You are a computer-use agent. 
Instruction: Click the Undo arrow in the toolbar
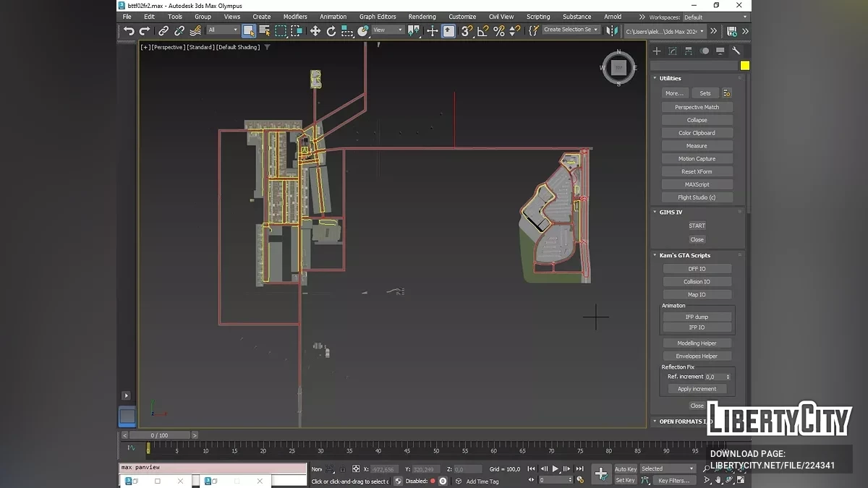pyautogui.click(x=129, y=30)
